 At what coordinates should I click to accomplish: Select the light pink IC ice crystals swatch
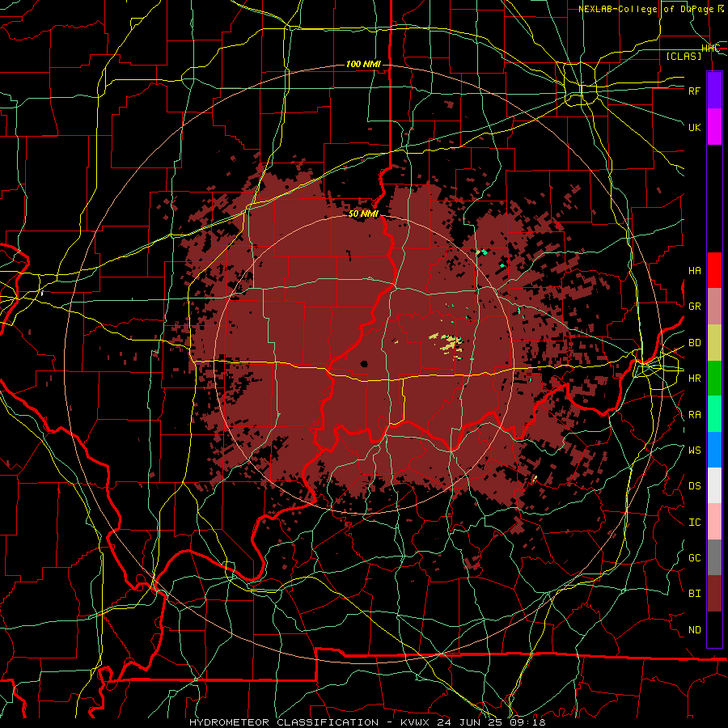click(x=714, y=522)
